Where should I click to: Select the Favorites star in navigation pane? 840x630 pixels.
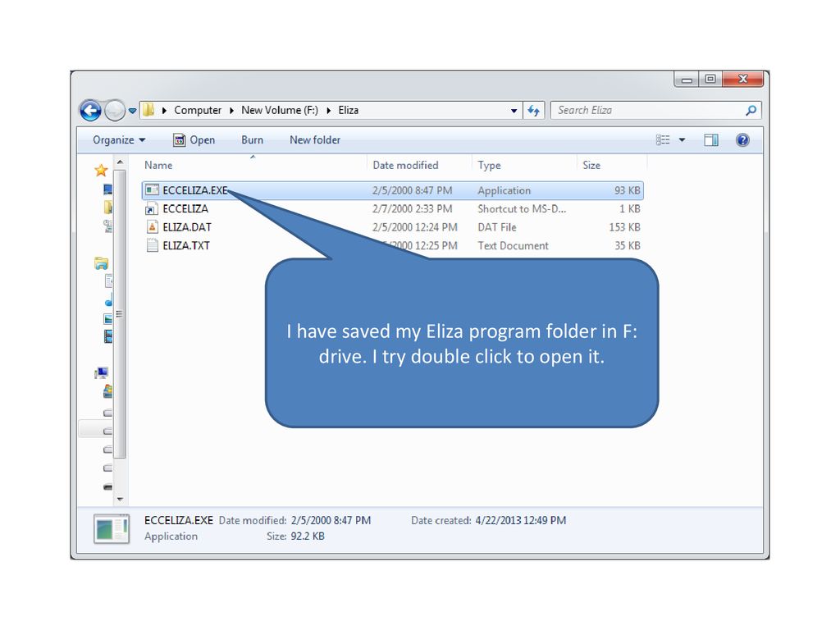click(101, 171)
